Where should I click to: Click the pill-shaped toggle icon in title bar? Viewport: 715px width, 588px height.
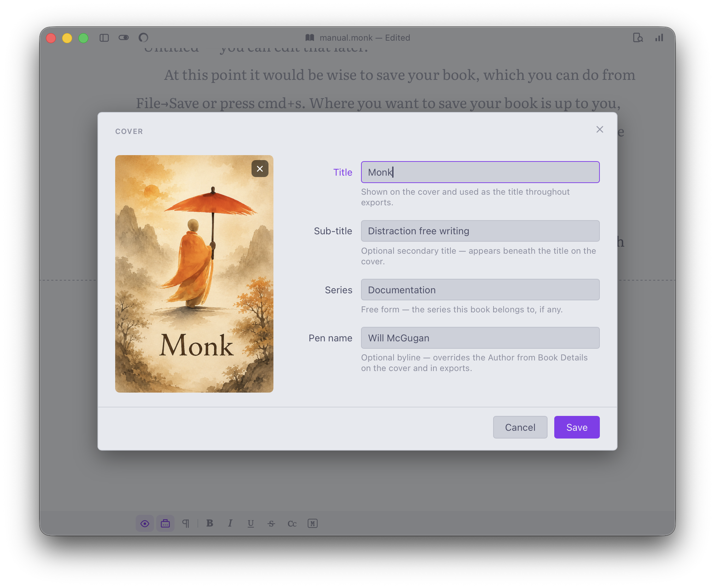pos(124,37)
